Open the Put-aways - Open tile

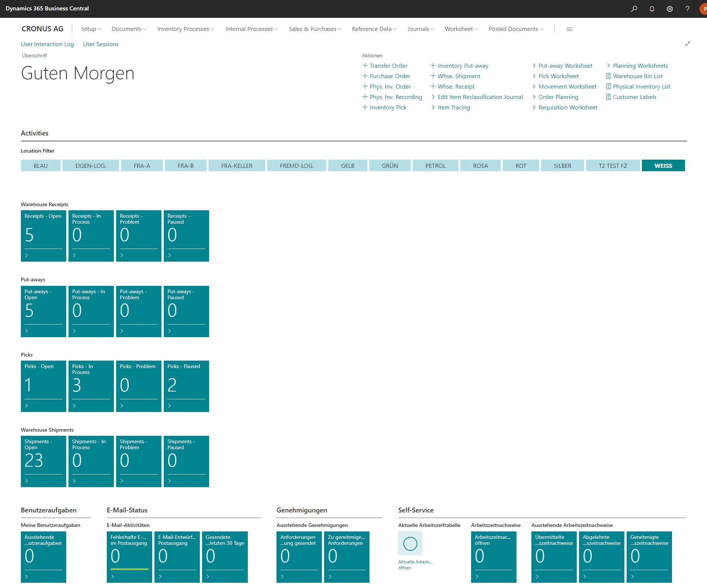point(44,311)
